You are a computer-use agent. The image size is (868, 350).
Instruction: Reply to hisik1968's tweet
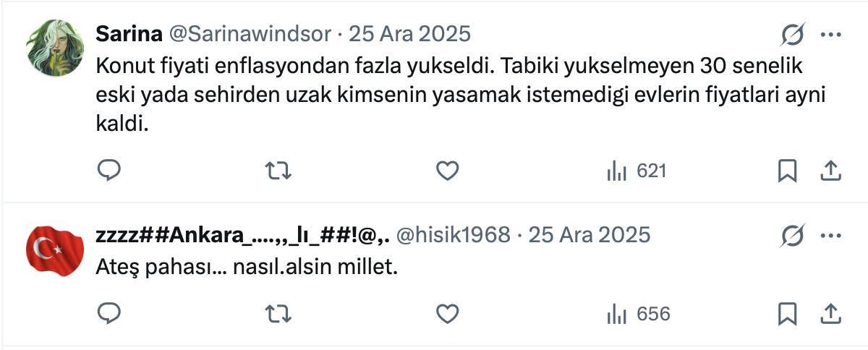pos(108,314)
